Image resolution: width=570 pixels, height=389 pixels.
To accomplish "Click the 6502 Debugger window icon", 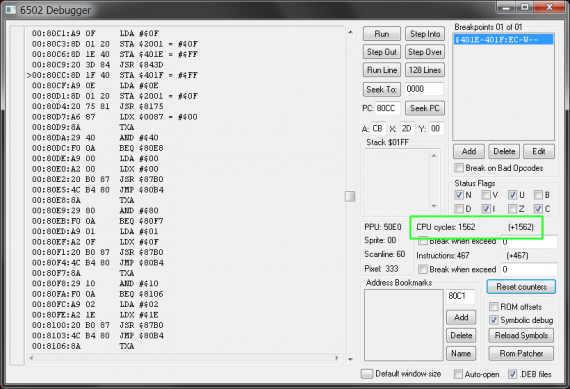I will (11, 9).
